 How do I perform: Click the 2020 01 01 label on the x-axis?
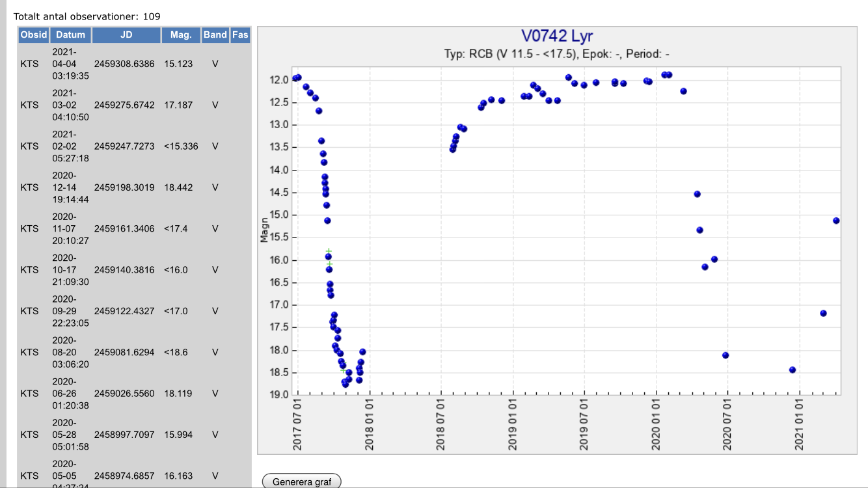click(656, 424)
